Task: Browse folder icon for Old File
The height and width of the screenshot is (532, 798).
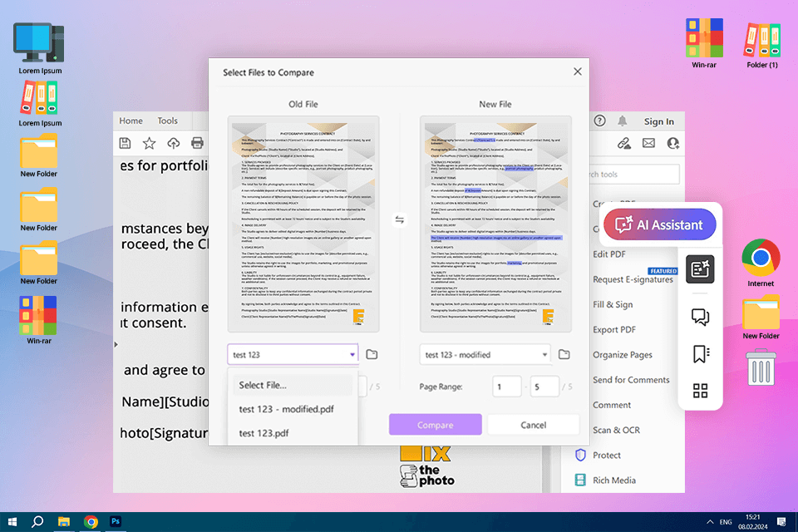Action: (x=372, y=354)
